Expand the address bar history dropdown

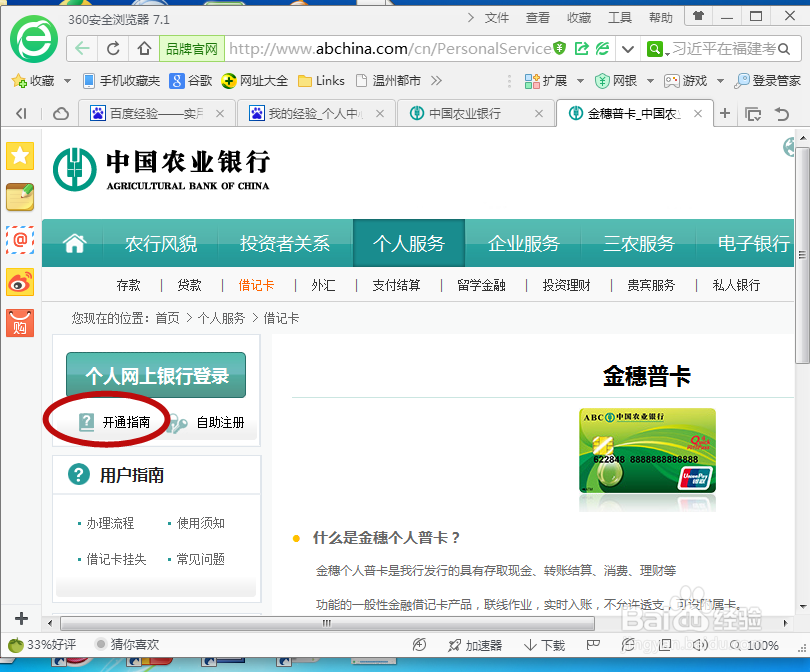tap(628, 50)
